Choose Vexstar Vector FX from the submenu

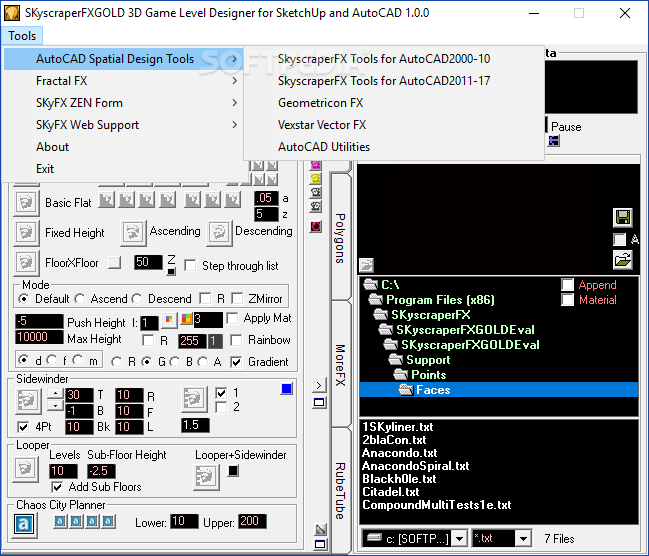pos(394,125)
